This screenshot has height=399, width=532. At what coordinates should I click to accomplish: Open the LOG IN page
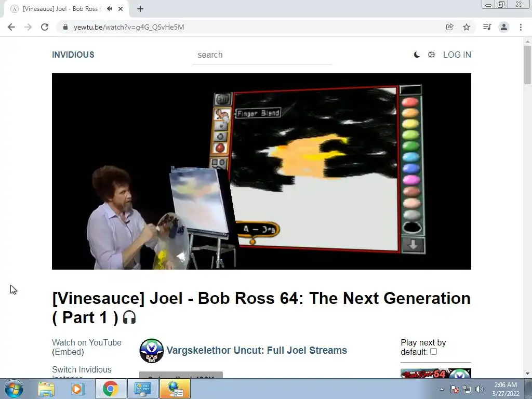[x=457, y=55]
